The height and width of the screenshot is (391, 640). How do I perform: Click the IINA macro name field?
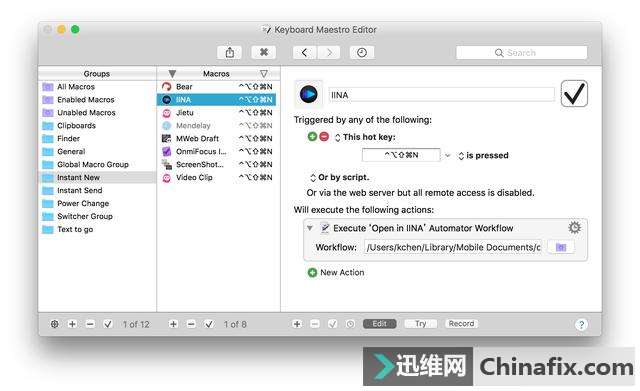442,95
